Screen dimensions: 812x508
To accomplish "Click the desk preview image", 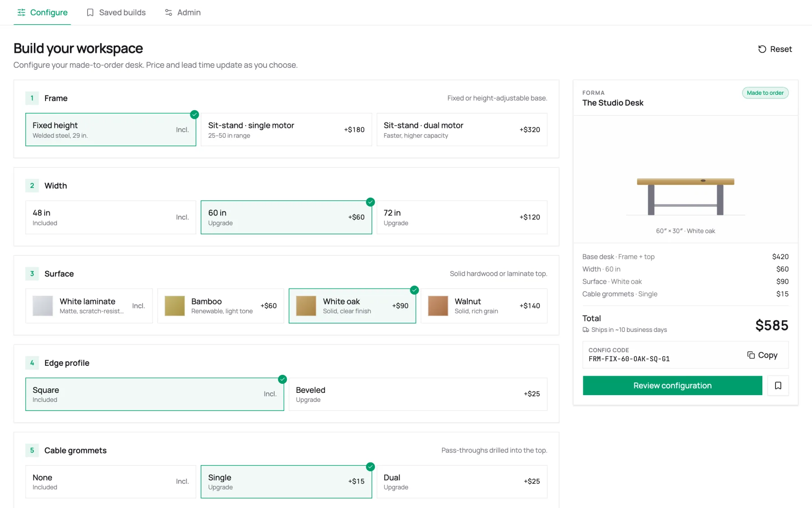I will tap(686, 196).
